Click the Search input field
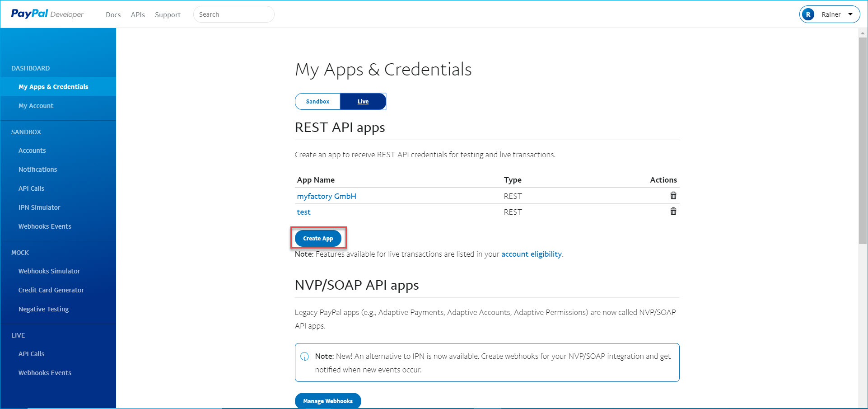Viewport: 868px width, 409px height. (233, 14)
